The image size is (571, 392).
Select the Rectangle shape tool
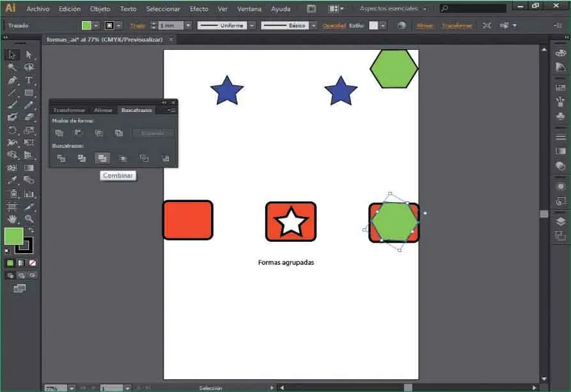29,93
